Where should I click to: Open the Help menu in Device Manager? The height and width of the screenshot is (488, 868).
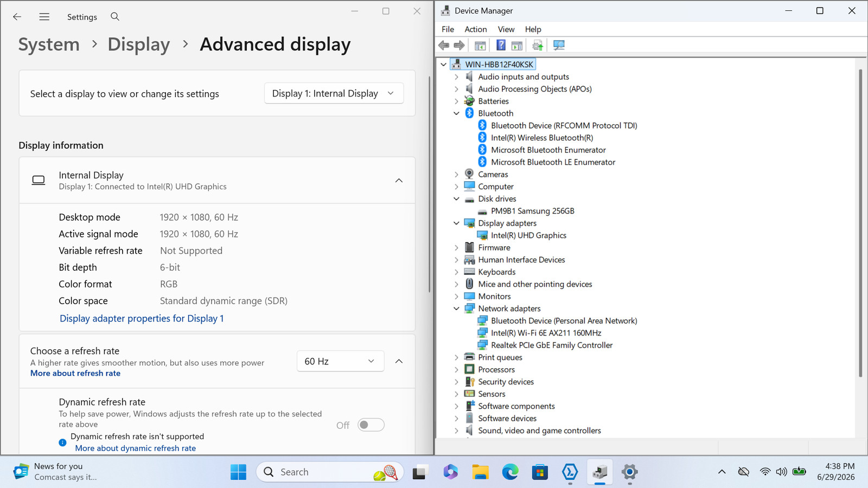point(533,29)
